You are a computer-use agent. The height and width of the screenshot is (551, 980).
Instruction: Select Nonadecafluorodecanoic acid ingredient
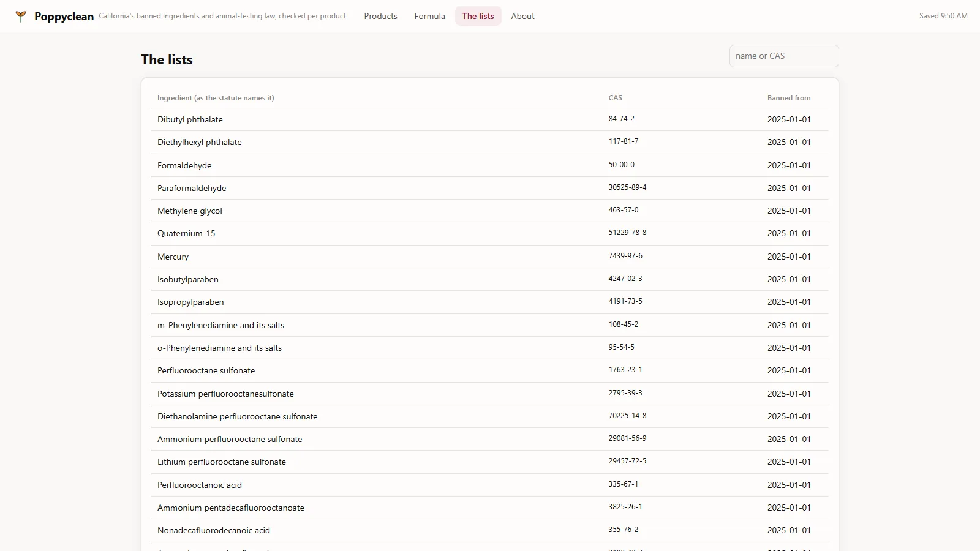214,530
